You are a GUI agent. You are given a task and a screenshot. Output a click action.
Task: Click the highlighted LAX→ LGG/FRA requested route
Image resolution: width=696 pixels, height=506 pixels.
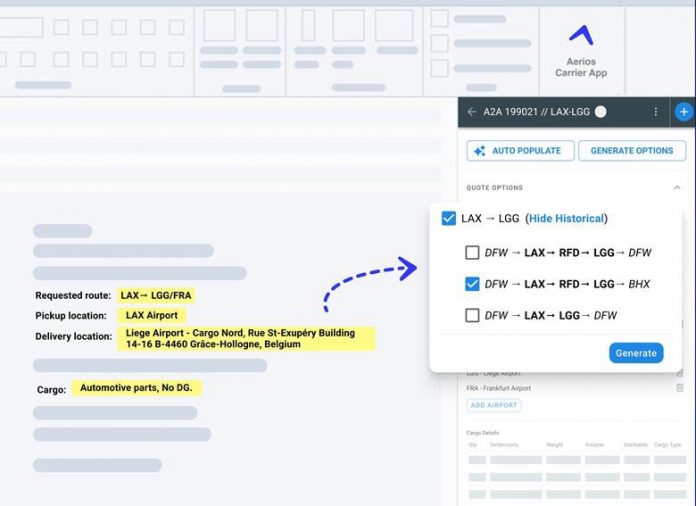pos(155,295)
